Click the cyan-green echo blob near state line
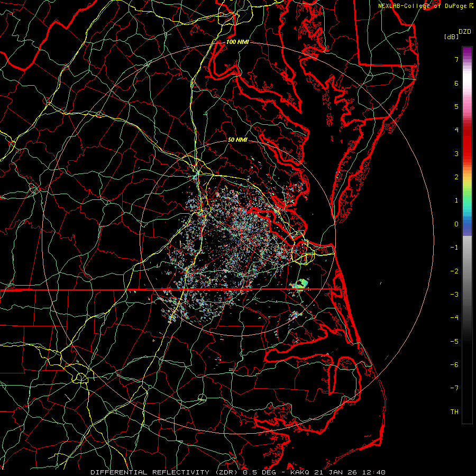 (300, 284)
